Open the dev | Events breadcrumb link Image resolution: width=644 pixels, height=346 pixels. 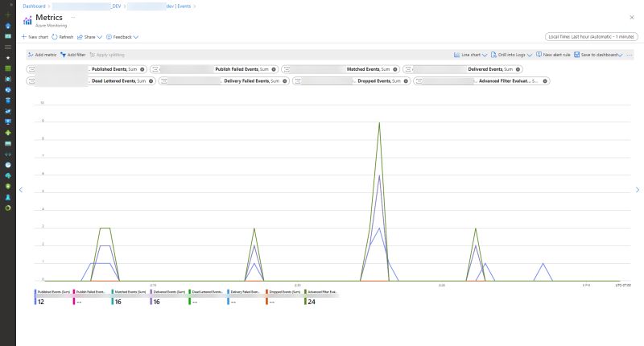(x=159, y=6)
